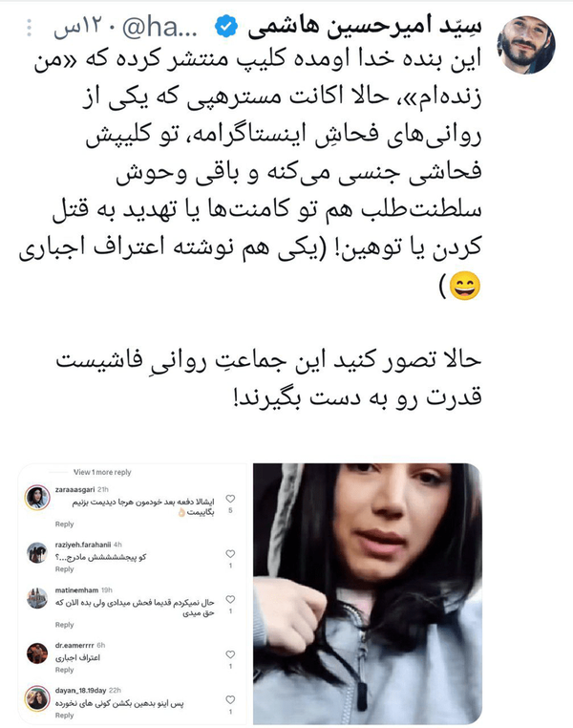The image size is (573, 728).
Task: Open matinemham's avatar
Action: [x=37, y=598]
